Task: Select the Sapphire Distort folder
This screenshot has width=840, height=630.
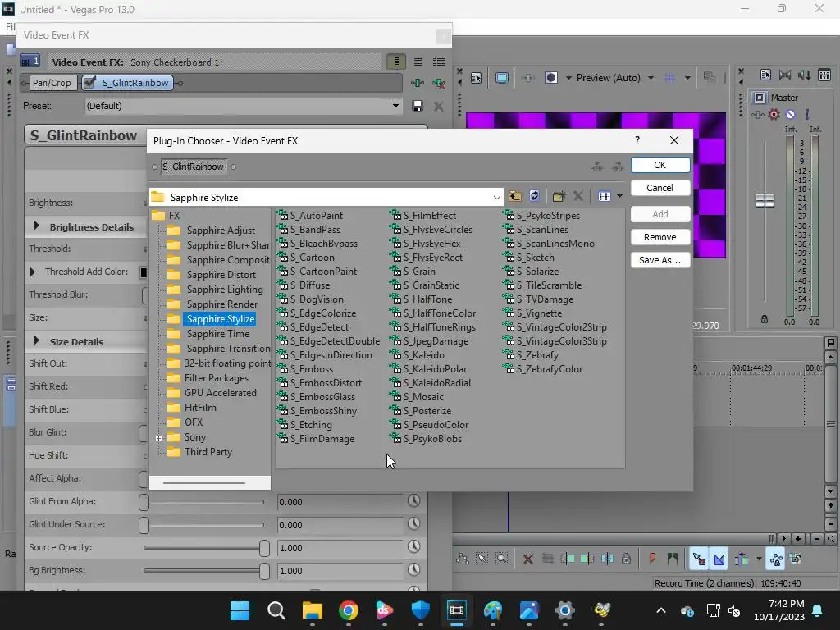Action: 221,274
